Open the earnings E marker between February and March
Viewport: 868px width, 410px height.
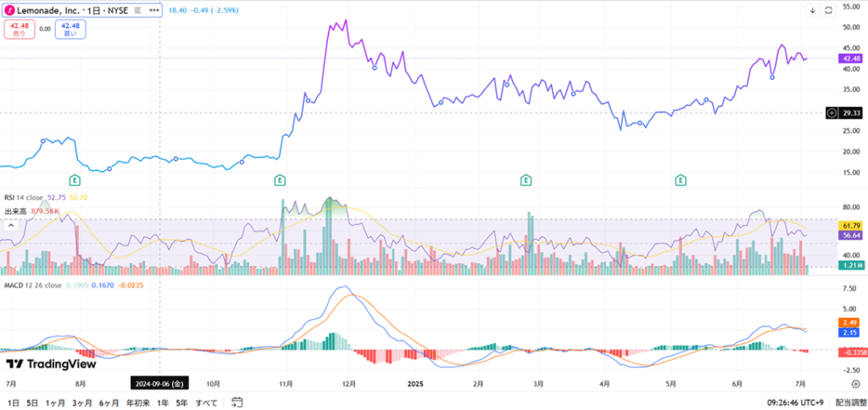(526, 180)
